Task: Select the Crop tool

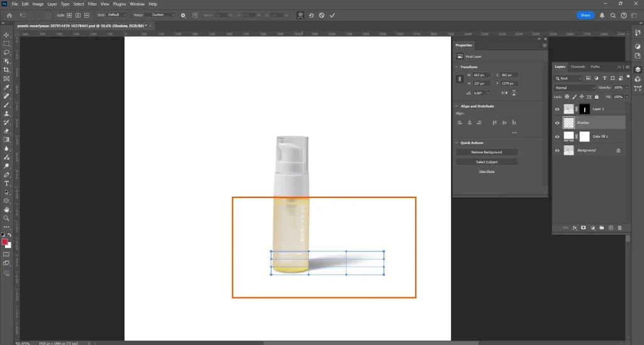Action: click(6, 70)
